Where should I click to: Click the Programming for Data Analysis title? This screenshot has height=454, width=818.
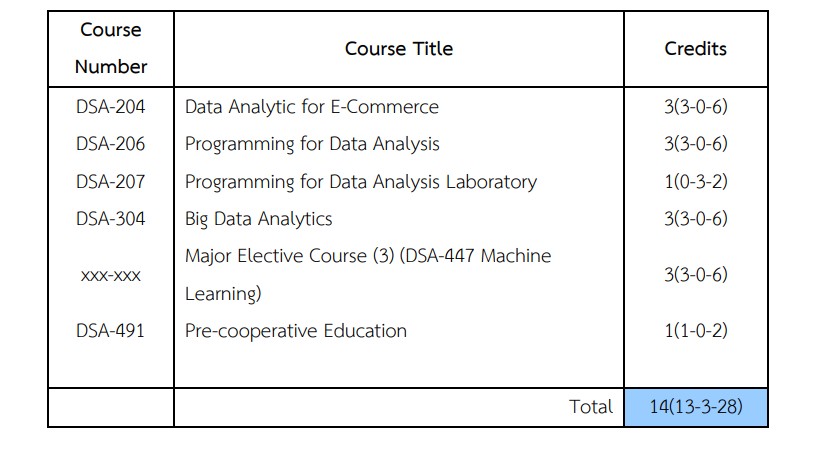(312, 144)
